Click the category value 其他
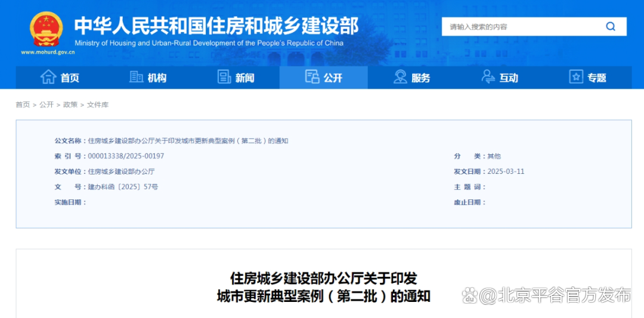 coord(494,156)
